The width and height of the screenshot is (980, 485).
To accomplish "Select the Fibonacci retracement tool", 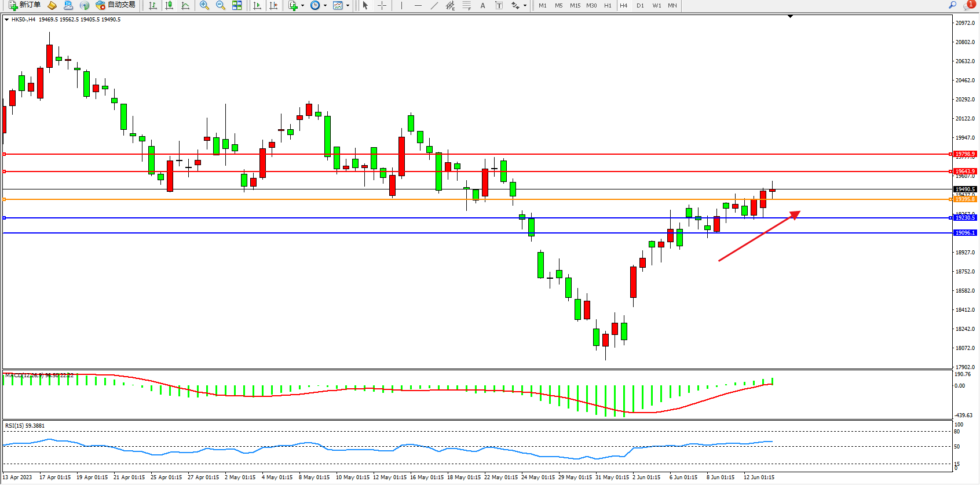I will pos(466,5).
